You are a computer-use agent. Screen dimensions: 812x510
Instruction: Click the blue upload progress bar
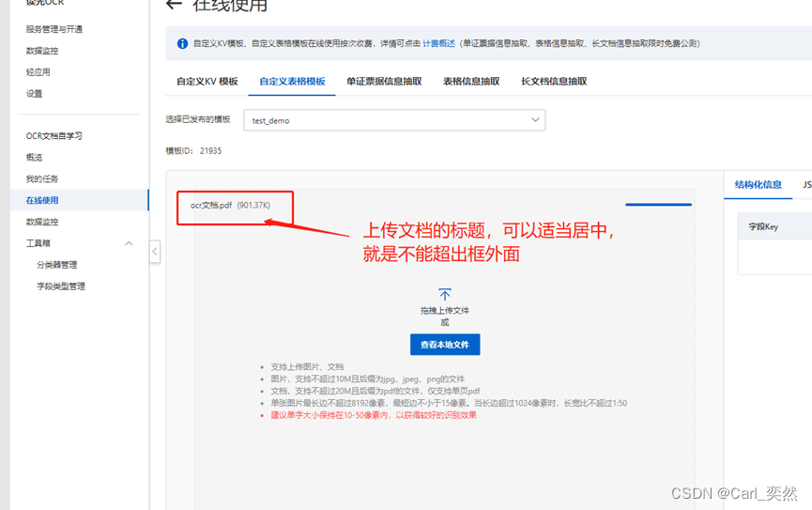click(658, 205)
